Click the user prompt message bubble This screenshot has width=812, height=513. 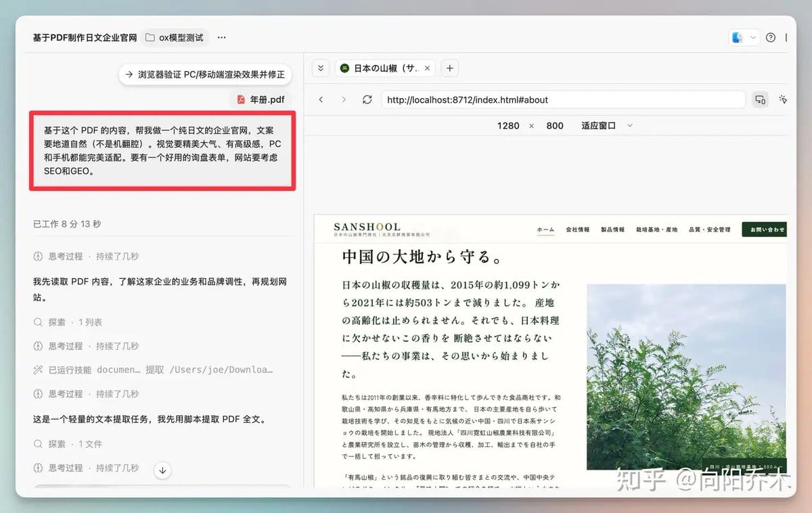point(162,150)
